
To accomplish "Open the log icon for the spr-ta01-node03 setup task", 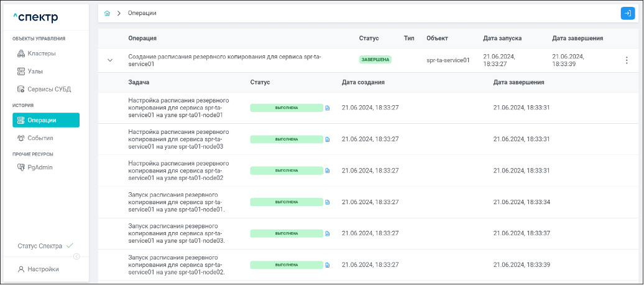I will coord(328,139).
